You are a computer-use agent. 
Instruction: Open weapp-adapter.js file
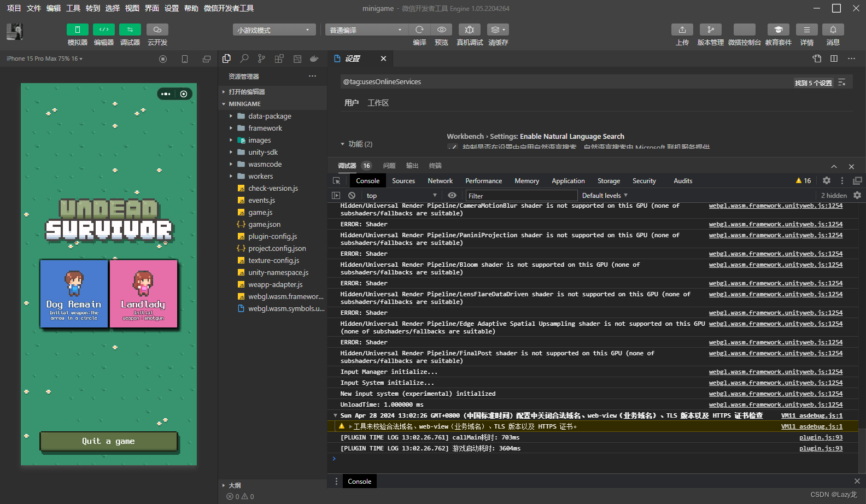272,284
